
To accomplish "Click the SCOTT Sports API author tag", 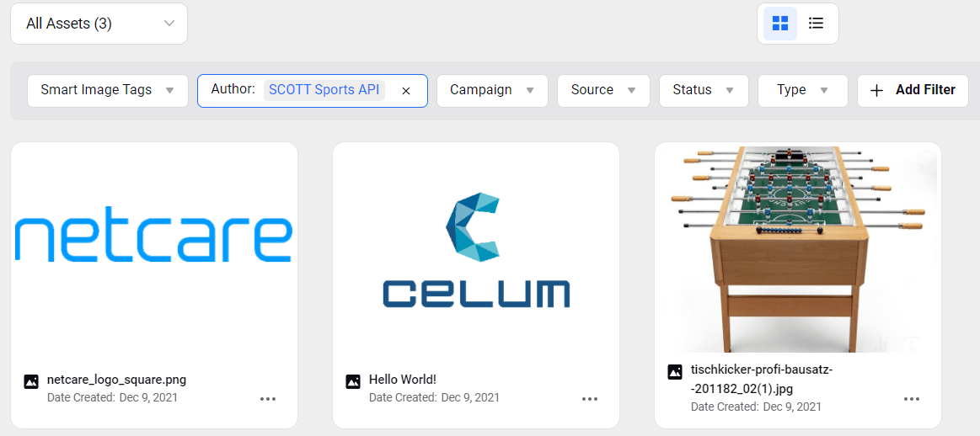I will pyautogui.click(x=324, y=90).
